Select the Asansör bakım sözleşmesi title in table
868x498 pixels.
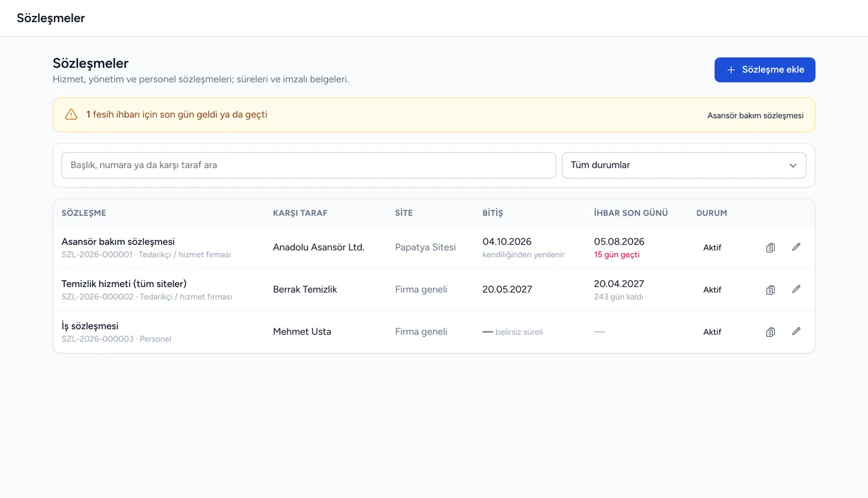(x=118, y=241)
